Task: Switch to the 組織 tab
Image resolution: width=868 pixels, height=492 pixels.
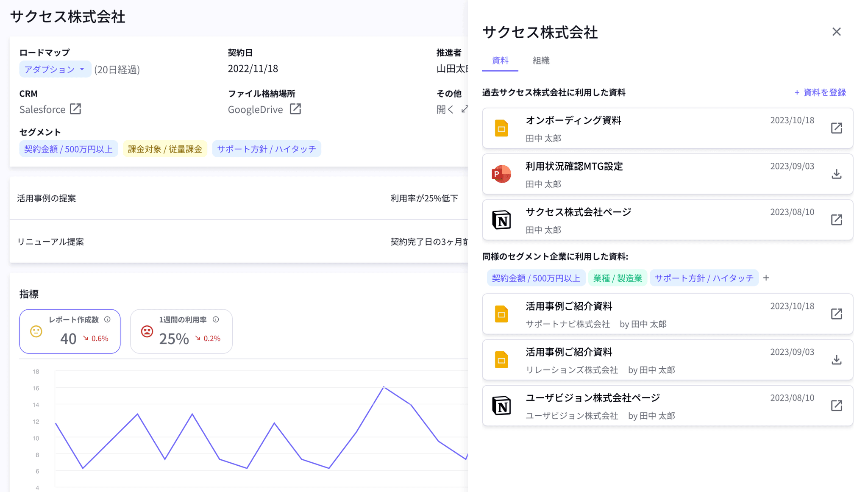Action: pyautogui.click(x=541, y=61)
